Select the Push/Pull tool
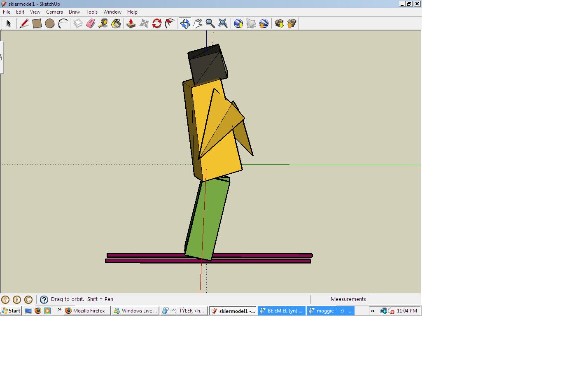The height and width of the screenshot is (380, 588). [x=131, y=23]
